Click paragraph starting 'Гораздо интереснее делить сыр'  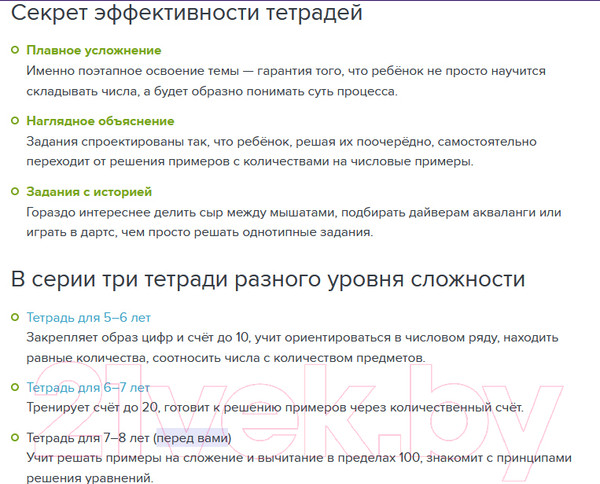click(293, 222)
